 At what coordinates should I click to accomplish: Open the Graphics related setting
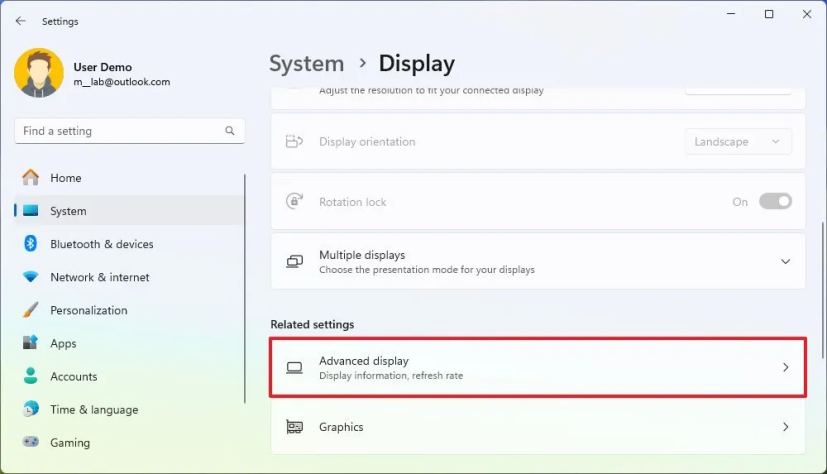[x=537, y=426]
